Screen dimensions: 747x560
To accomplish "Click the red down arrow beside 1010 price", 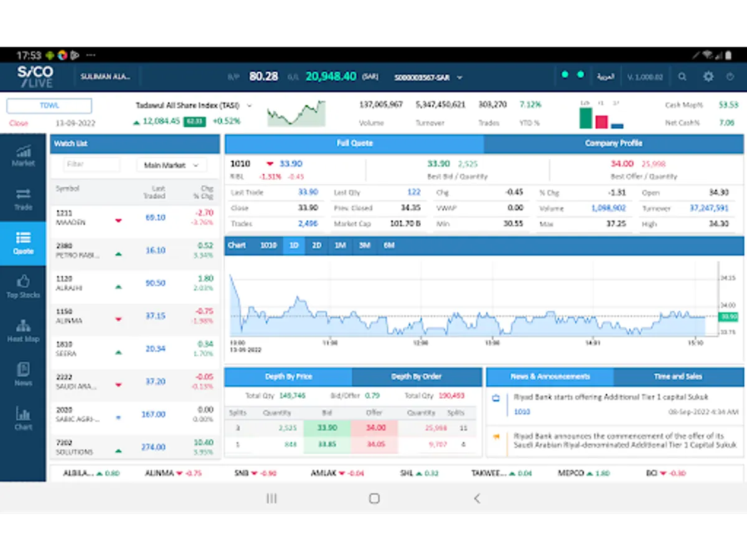I will point(270,164).
